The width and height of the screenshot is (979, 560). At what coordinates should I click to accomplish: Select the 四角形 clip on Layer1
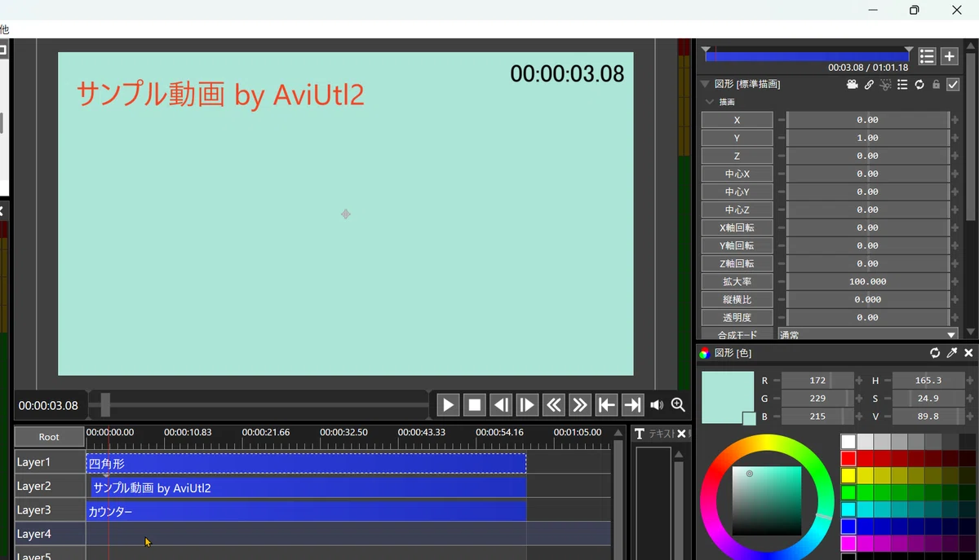[x=306, y=463]
